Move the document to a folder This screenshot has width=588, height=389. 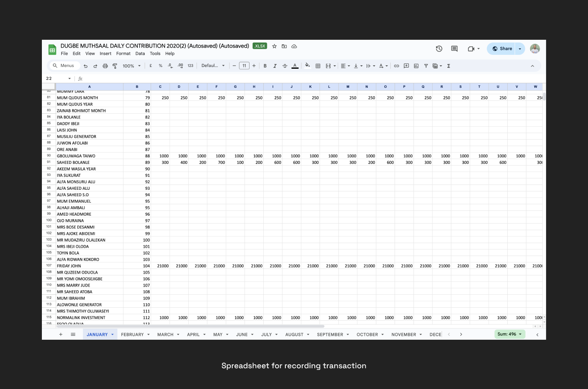pyautogui.click(x=284, y=46)
